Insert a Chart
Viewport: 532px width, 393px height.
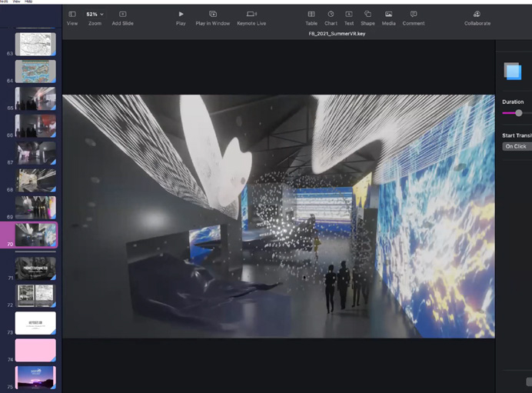click(331, 15)
